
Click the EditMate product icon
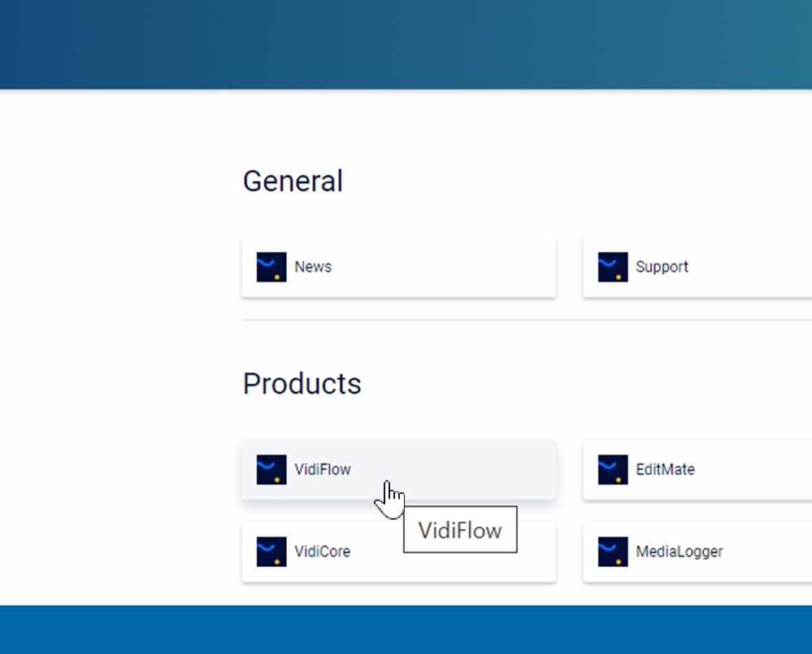613,469
